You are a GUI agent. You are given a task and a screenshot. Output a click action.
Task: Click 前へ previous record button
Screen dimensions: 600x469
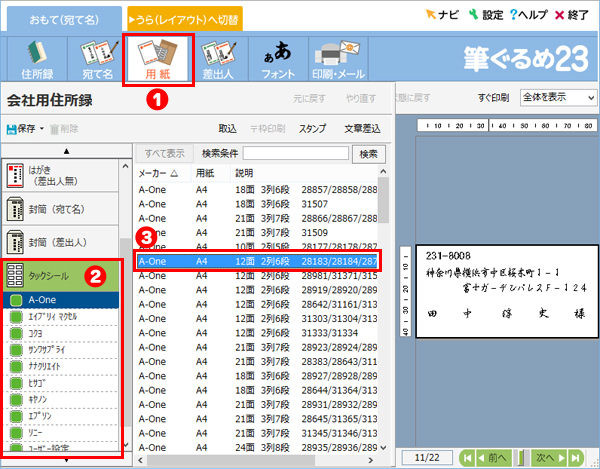pos(494,458)
